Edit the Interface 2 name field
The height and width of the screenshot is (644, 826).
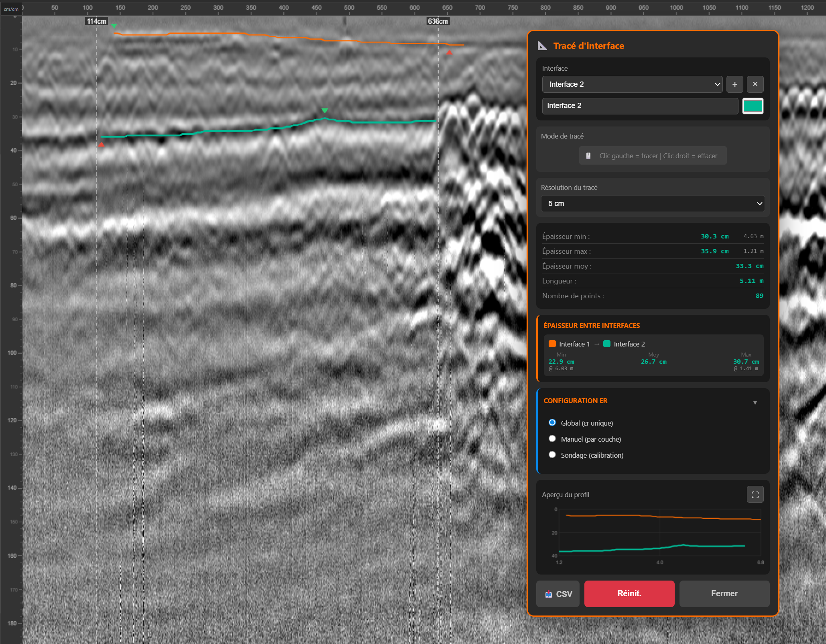click(x=640, y=106)
